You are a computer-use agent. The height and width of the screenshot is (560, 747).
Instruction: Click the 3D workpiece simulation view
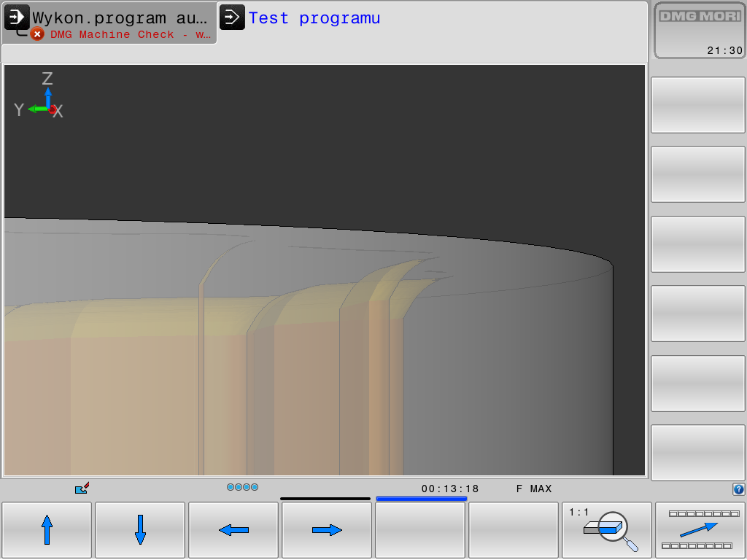pos(325,270)
